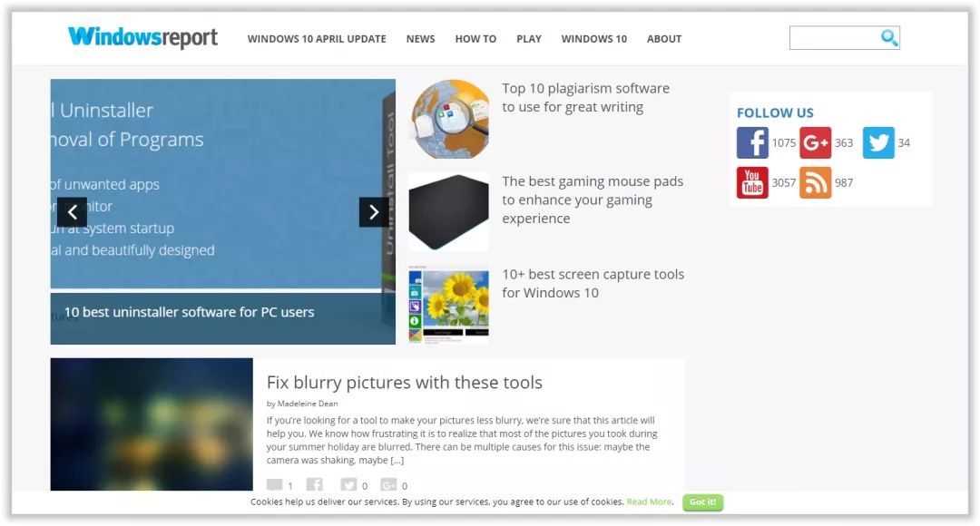The height and width of the screenshot is (526, 980).
Task: Click the Windowsreport logo
Action: (x=143, y=37)
